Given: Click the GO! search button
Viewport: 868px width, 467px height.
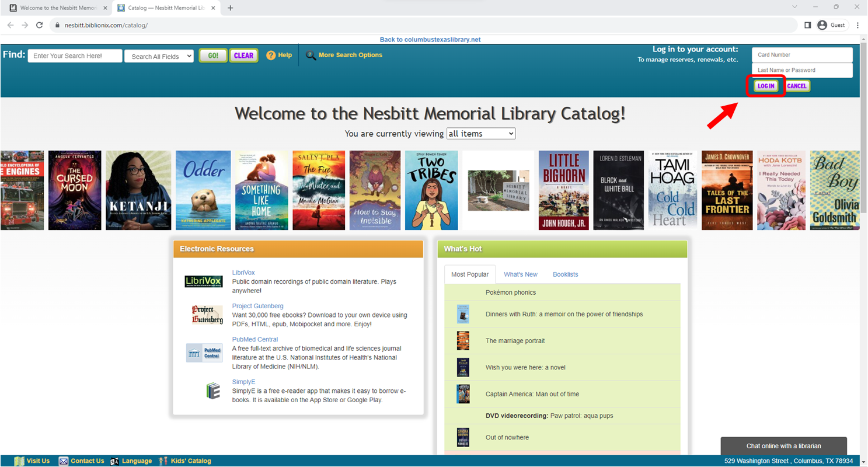Looking at the screenshot, I should 213,55.
